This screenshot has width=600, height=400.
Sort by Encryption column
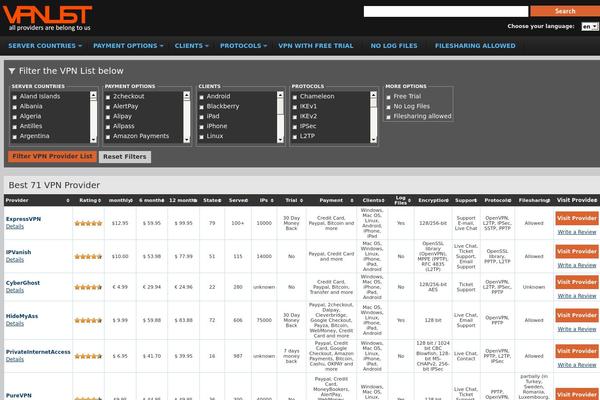coord(433,201)
